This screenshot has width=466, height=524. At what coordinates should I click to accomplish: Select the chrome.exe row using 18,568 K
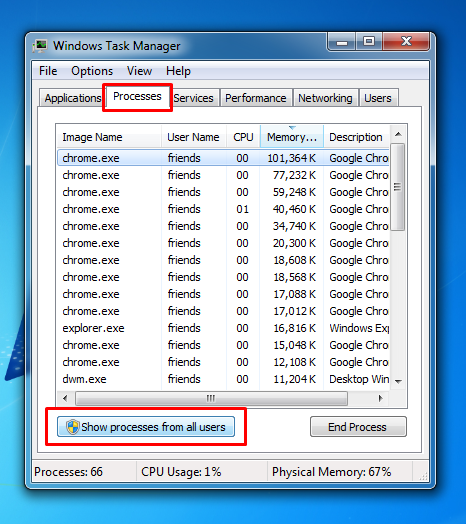pyautogui.click(x=223, y=277)
